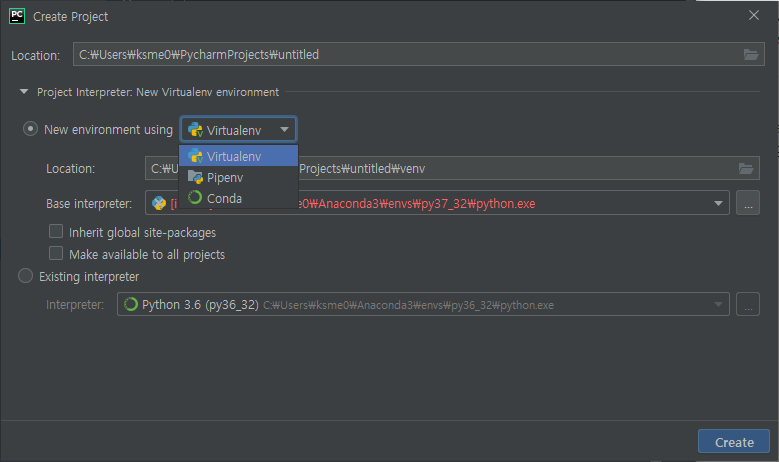Image resolution: width=779 pixels, height=462 pixels.
Task: Expand the Base interpreter dropdown arrow
Action: click(x=718, y=203)
